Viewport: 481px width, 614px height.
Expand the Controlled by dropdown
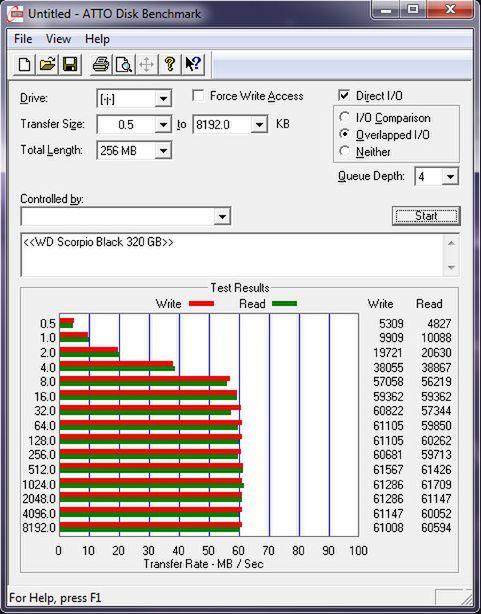tap(222, 216)
